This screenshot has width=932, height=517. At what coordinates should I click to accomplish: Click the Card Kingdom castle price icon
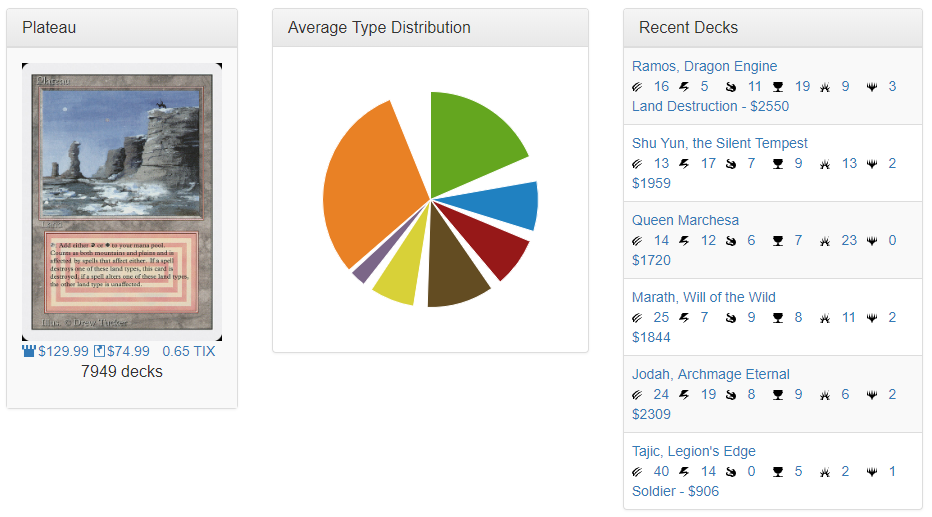[29, 351]
